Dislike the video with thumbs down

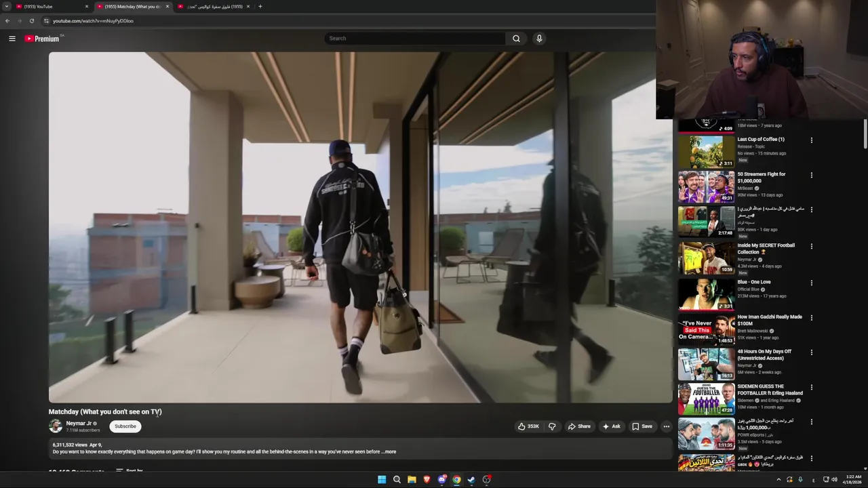[552, 426]
